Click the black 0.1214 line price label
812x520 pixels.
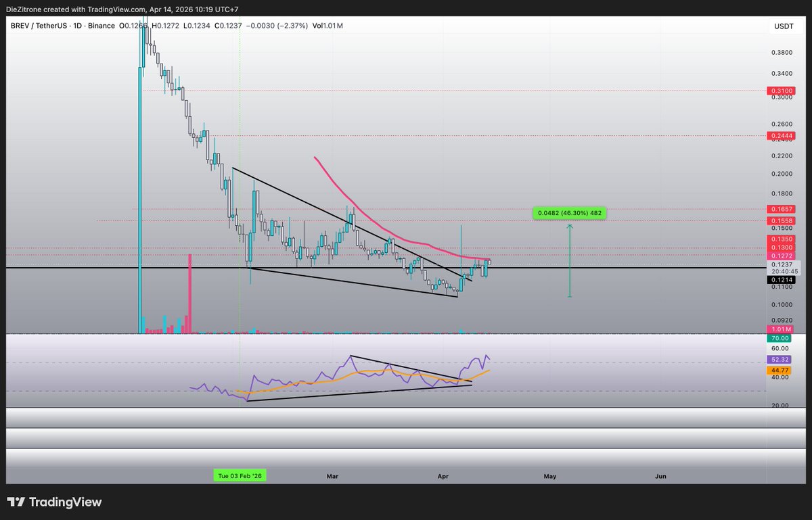[780, 280]
